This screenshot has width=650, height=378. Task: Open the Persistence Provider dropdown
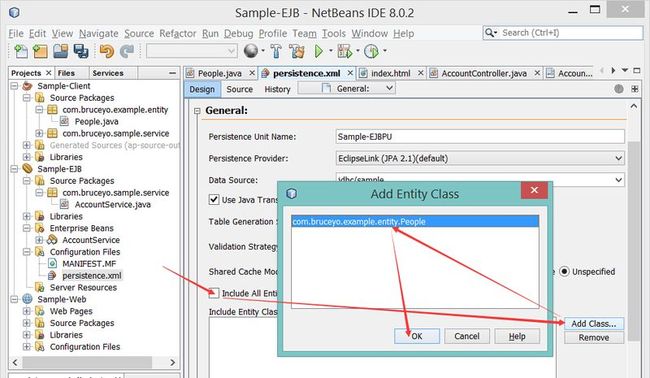click(618, 158)
